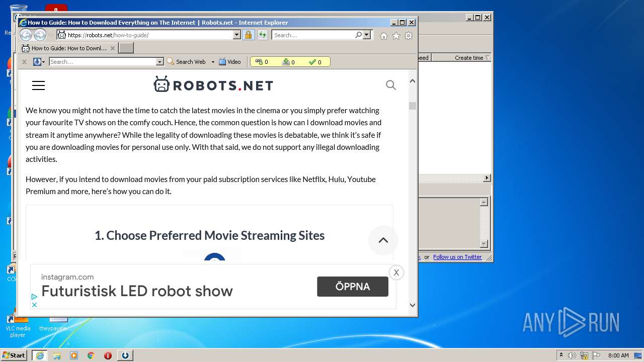Open the Windows Start menu

14,355
